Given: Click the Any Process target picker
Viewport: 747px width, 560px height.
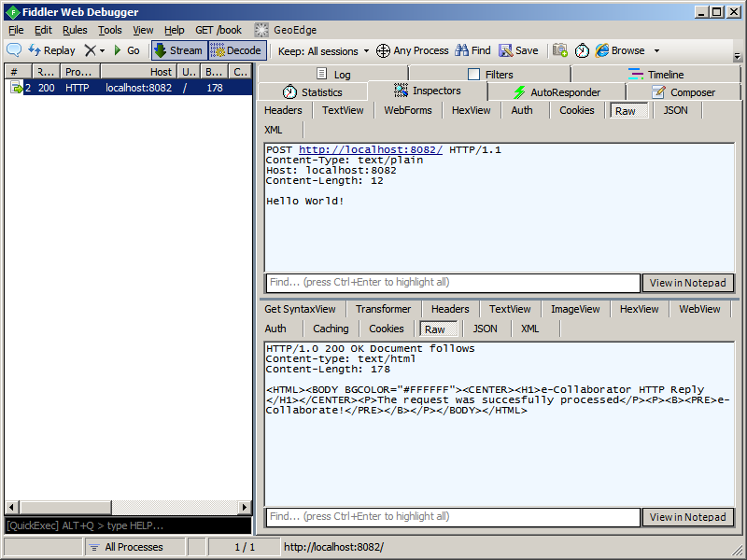Looking at the screenshot, I should pos(412,50).
